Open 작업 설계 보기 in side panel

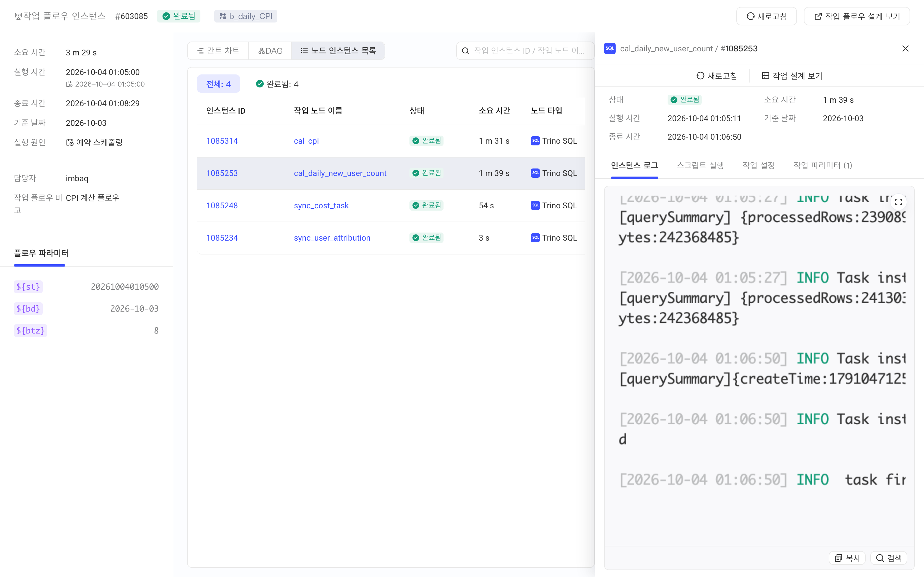[792, 76]
